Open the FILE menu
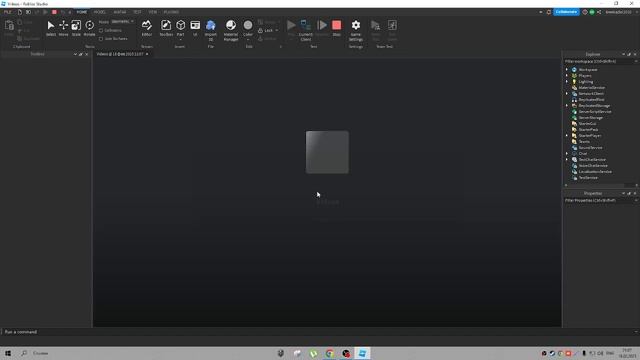The height and width of the screenshot is (360, 640). coord(7,12)
